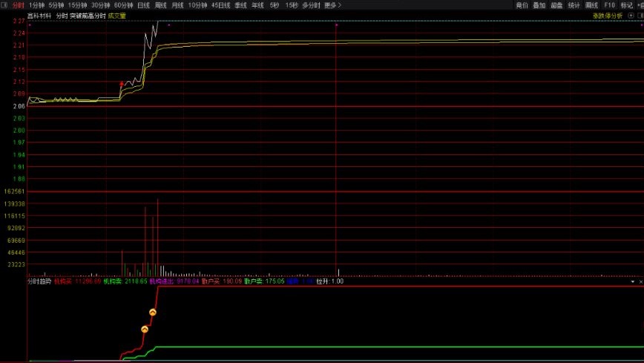
Task: Click the 叠加 overlay button
Action: coord(539,5)
